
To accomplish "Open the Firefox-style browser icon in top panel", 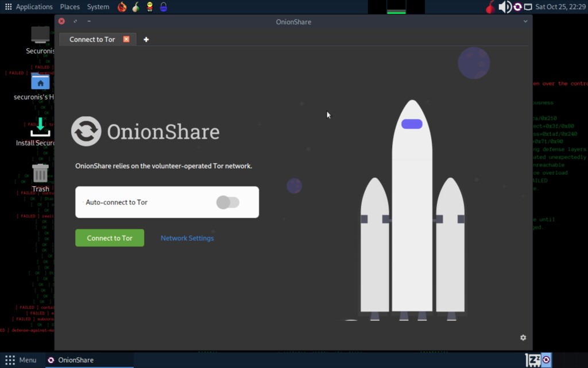I will pyautogui.click(x=122, y=7).
